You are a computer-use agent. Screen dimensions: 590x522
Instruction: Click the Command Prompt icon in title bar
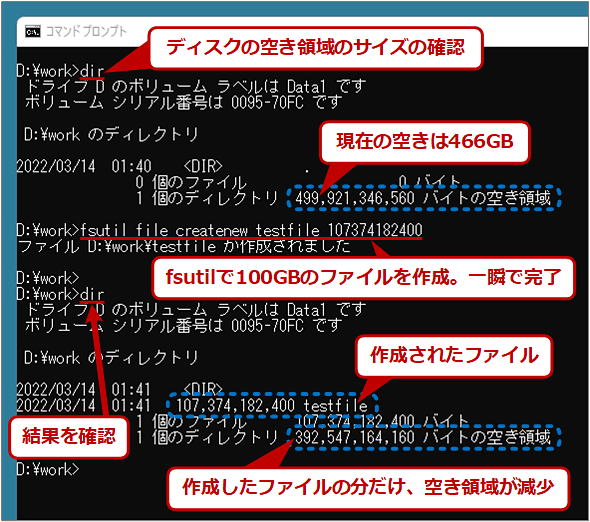pyautogui.click(x=33, y=32)
